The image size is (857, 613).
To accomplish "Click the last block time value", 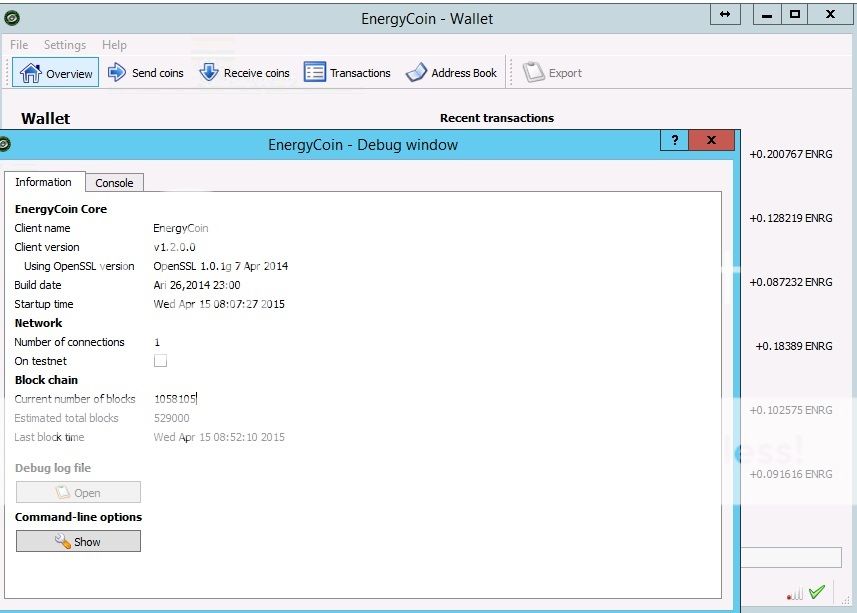I will pyautogui.click(x=219, y=437).
